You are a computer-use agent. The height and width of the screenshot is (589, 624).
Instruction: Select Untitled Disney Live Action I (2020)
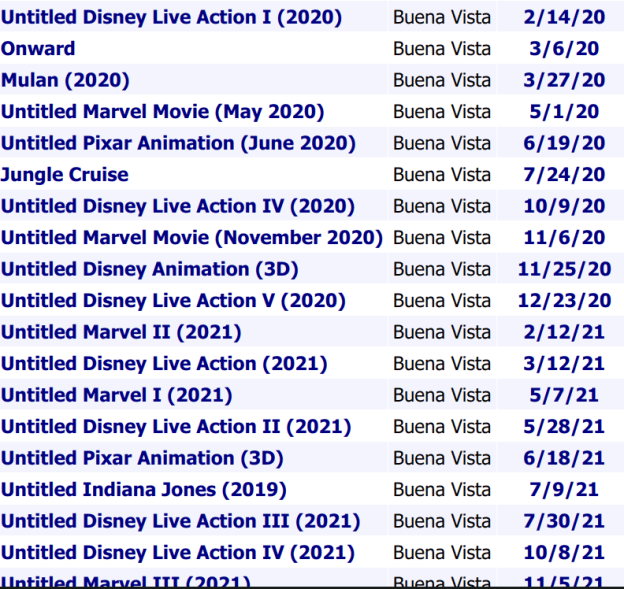171,17
